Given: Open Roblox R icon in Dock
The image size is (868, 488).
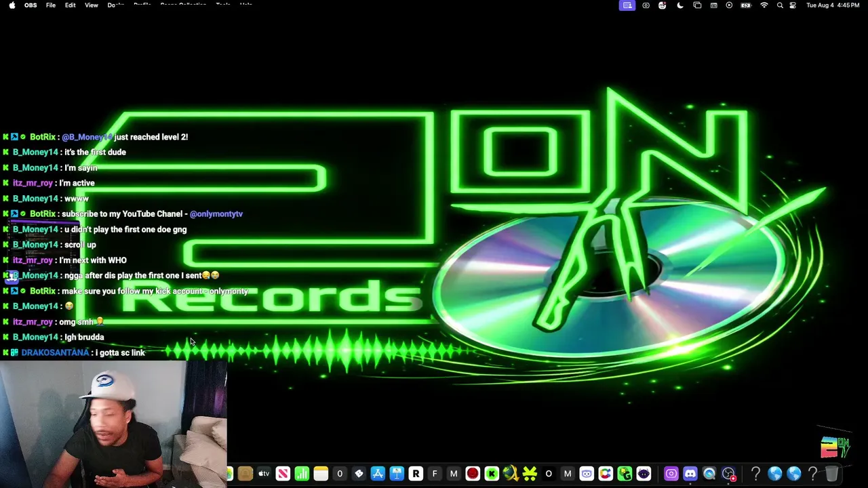Looking at the screenshot, I should click(416, 473).
